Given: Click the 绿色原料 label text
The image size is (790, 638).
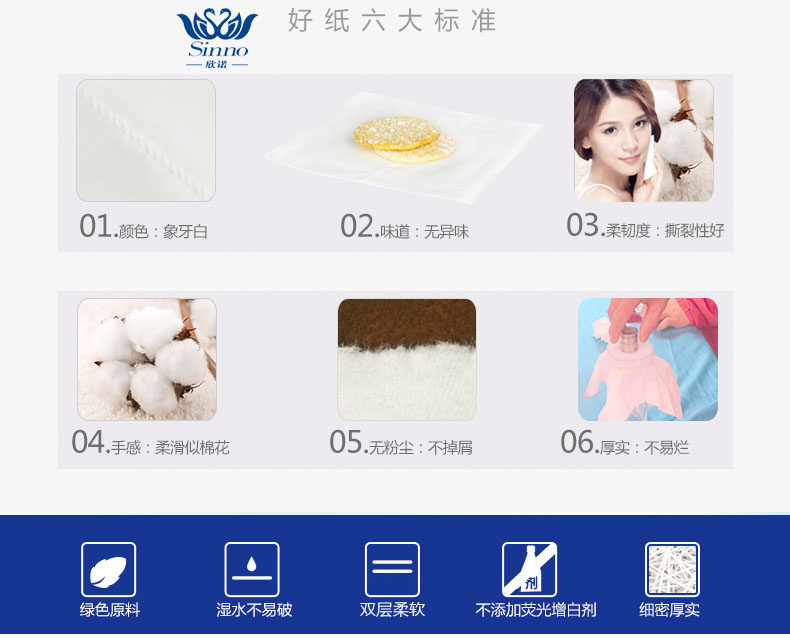Looking at the screenshot, I should [110, 610].
